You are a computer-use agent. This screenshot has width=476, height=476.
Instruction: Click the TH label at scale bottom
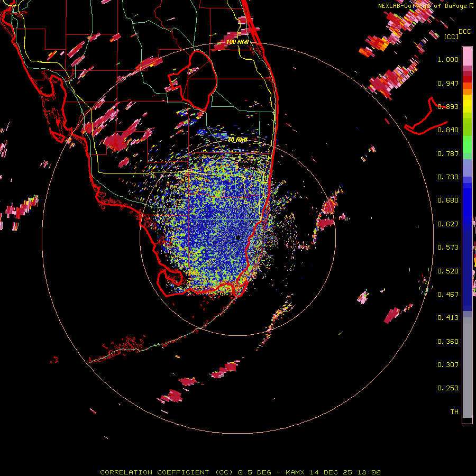tap(454, 412)
